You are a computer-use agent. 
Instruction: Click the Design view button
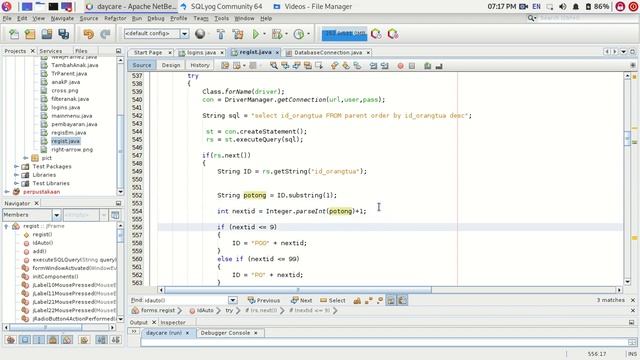(x=171, y=65)
